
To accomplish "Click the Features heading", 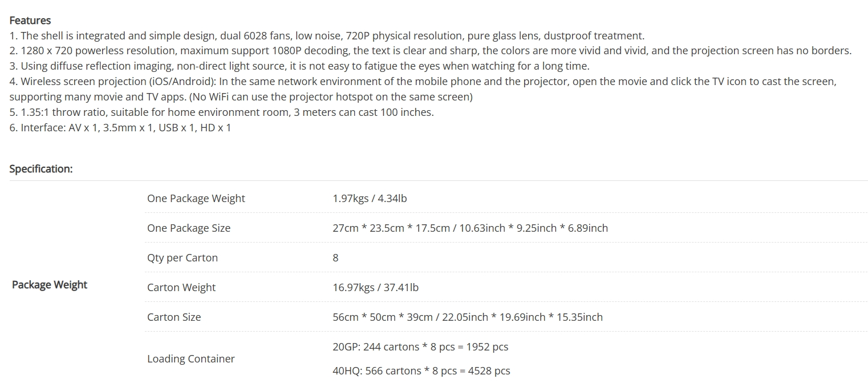I will [30, 21].
